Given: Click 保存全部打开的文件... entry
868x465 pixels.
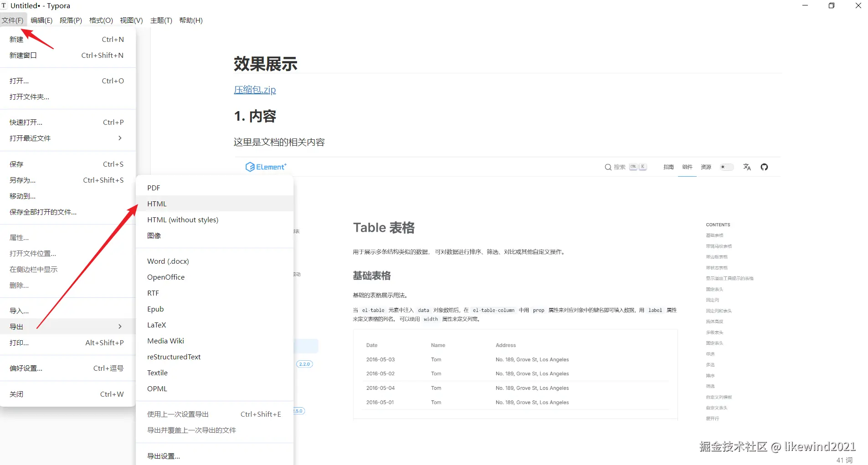Looking at the screenshot, I should pyautogui.click(x=67, y=212).
